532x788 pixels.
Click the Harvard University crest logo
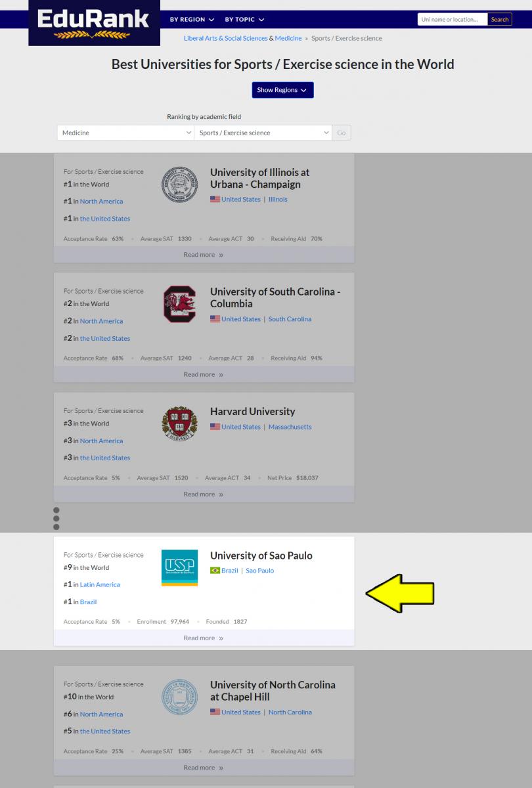179,424
